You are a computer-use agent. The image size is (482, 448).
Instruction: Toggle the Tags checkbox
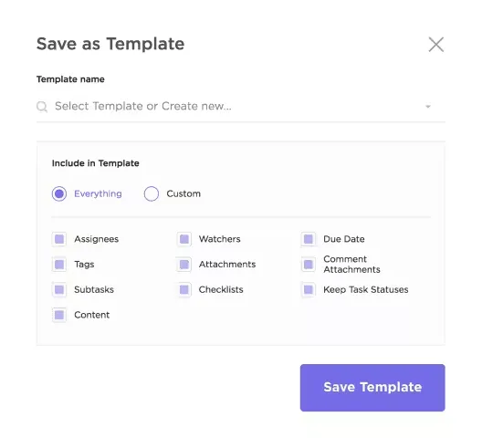point(59,265)
